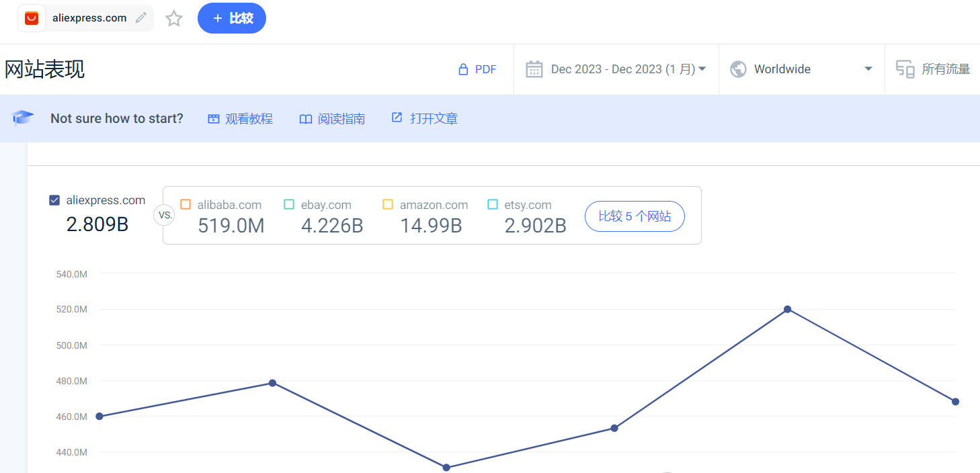Click the star favorite icon
Screen dimensions: 980x473
[174, 18]
